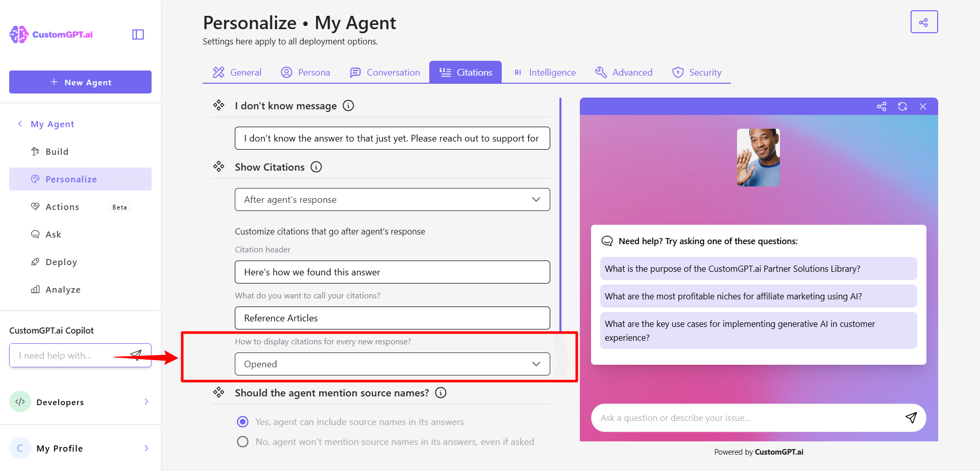Click the Deploy rocket icon
980x471 pixels.
(x=35, y=262)
